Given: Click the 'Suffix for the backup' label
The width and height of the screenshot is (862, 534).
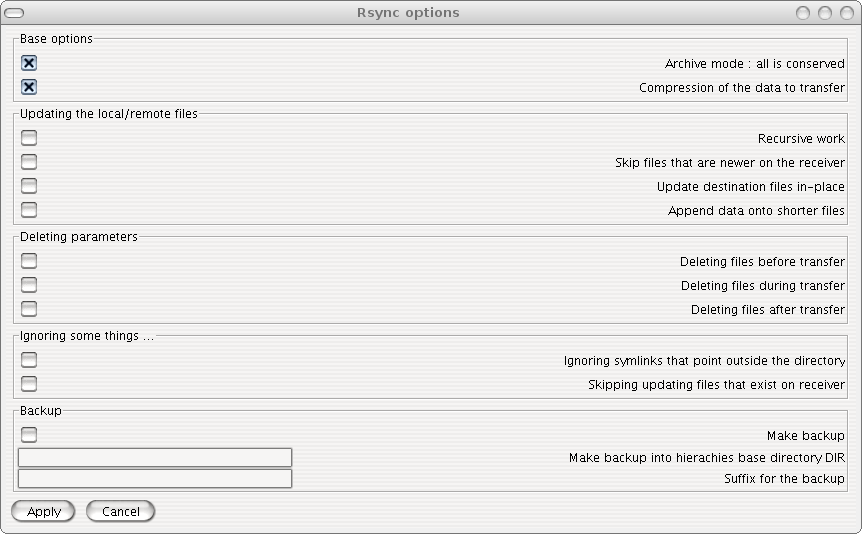Looking at the screenshot, I should pos(784,478).
